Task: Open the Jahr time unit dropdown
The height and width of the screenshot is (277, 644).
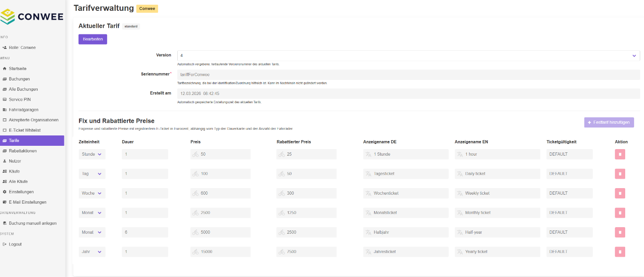Action: [92, 252]
